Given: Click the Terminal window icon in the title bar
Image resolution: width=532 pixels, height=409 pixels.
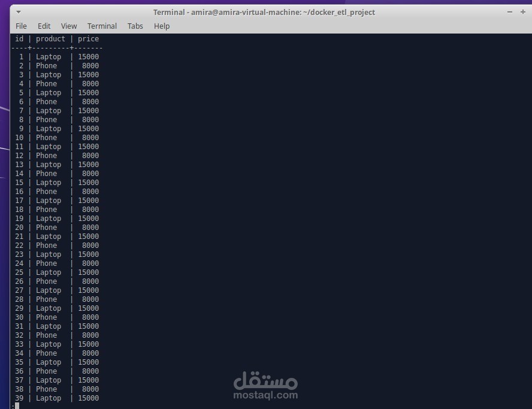Looking at the screenshot, I should [19, 12].
